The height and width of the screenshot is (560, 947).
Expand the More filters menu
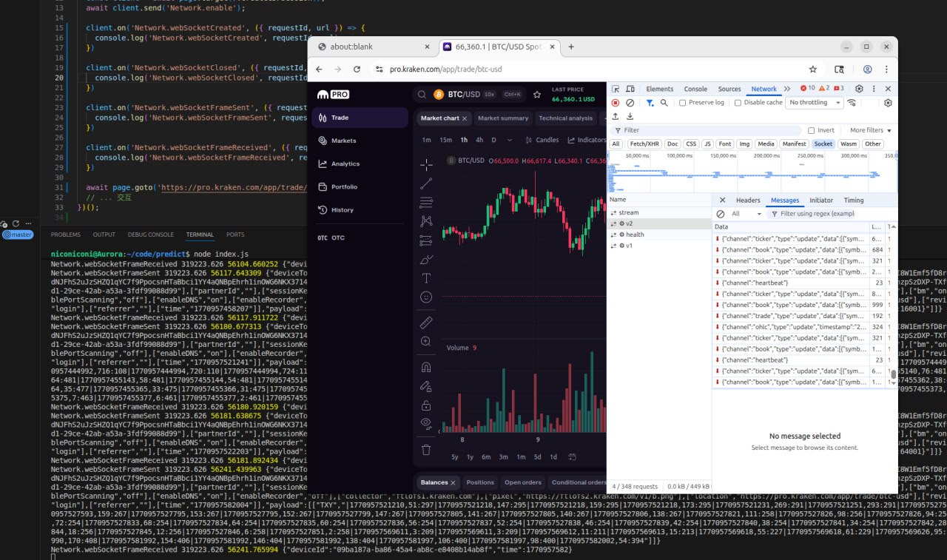point(870,130)
